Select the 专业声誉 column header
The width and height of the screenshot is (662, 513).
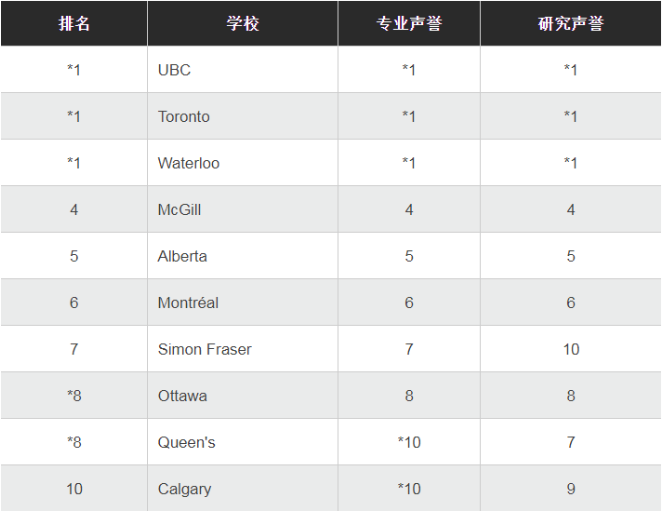pos(408,24)
